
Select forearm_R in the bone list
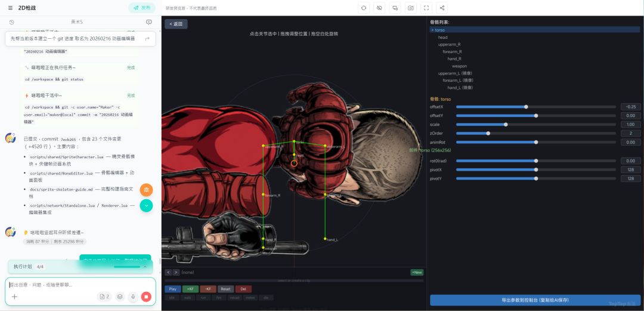coord(453,51)
